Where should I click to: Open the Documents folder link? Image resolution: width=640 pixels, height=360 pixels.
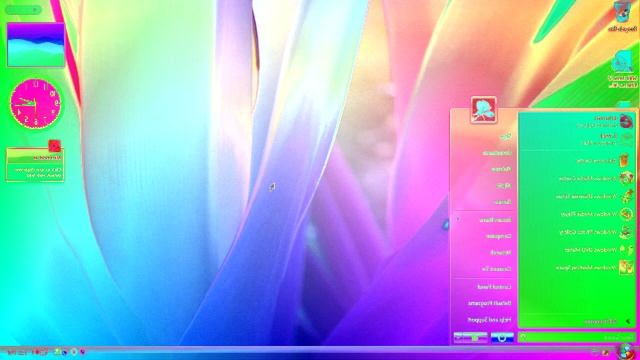497,153
